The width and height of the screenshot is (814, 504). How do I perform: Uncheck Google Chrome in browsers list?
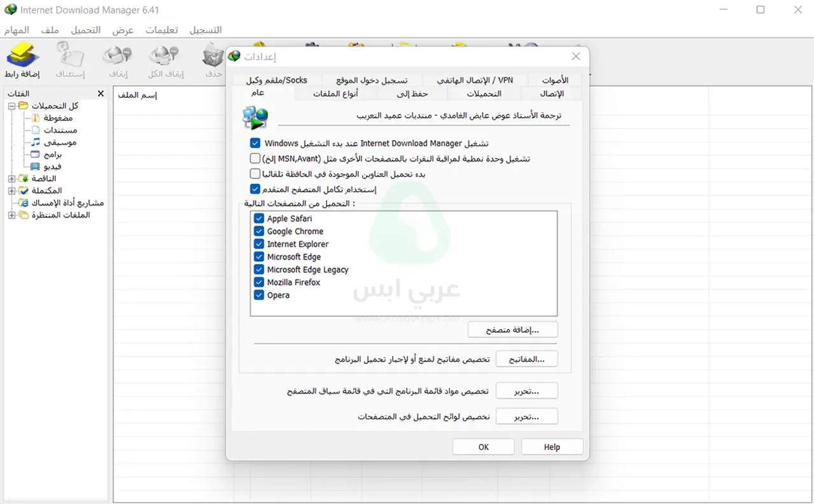pos(259,232)
